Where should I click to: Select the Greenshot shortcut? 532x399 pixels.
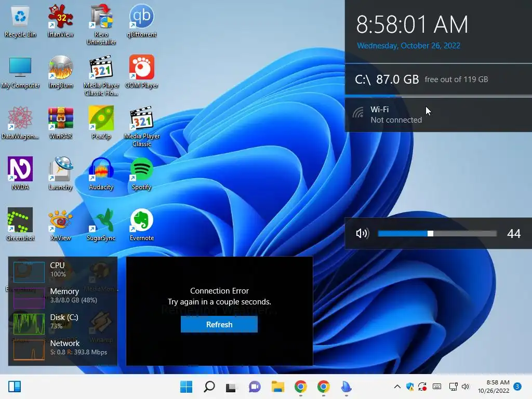20,224
